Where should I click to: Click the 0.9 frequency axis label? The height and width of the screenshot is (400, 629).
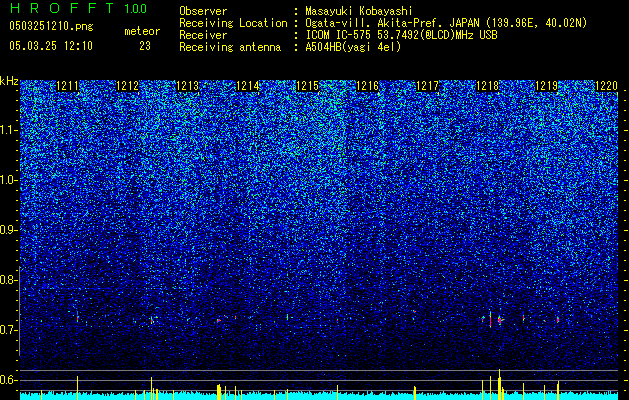pos(8,230)
